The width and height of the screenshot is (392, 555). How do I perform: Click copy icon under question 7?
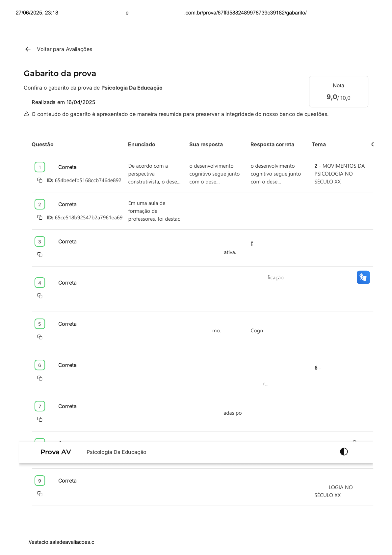point(40,419)
